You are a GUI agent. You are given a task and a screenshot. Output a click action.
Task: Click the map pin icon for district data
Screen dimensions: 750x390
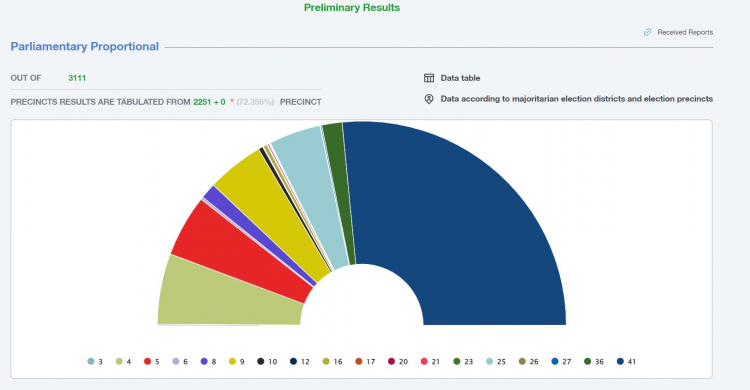(429, 99)
